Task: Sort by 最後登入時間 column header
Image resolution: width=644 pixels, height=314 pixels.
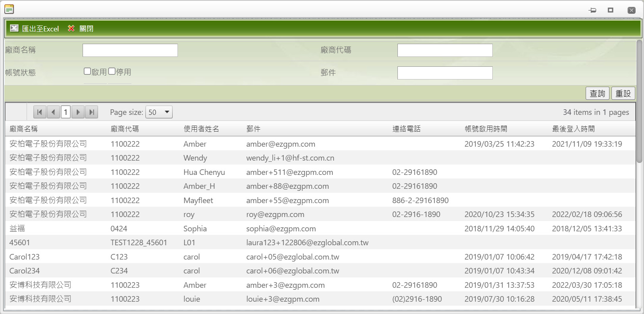Action: (x=573, y=129)
